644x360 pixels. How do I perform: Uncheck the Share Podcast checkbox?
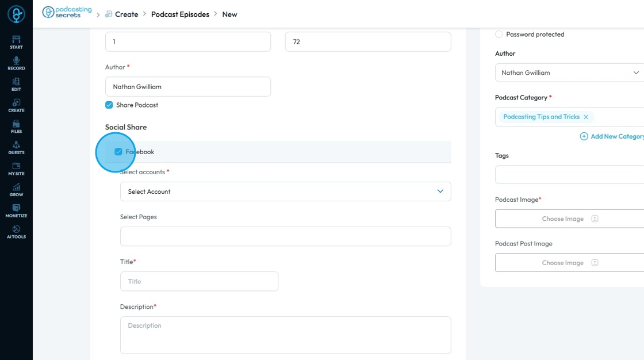point(109,105)
